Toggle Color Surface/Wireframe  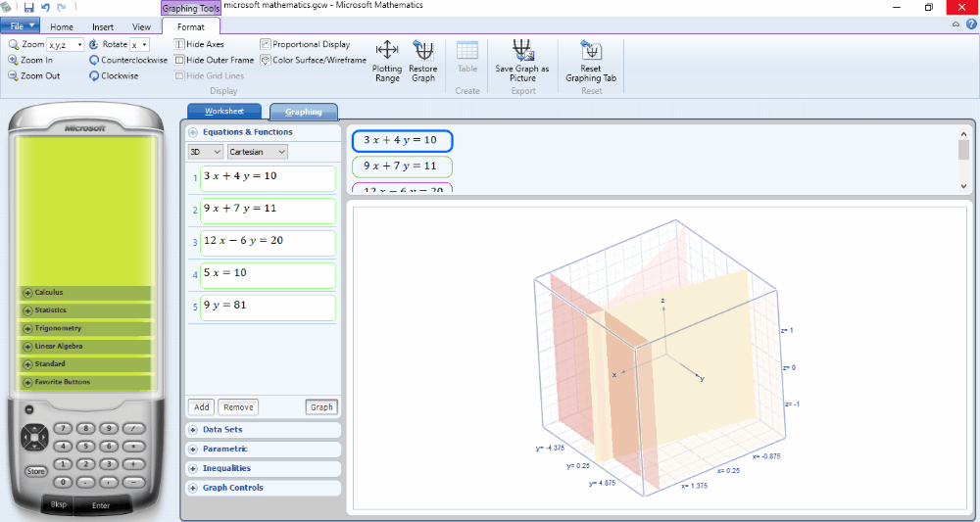[x=314, y=60]
